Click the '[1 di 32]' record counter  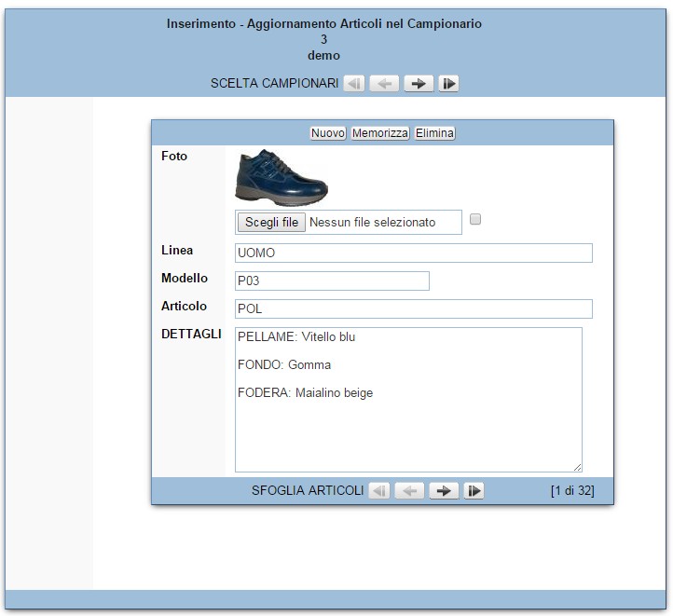[572, 490]
